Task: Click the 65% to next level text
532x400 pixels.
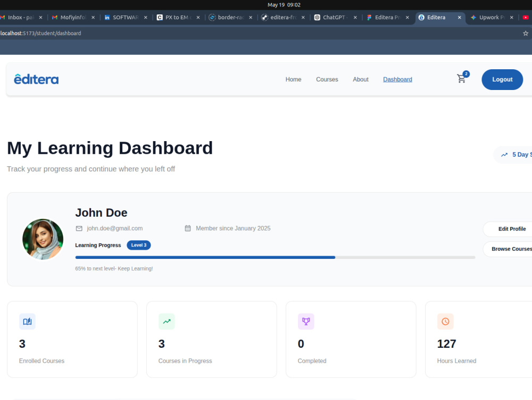Action: [114, 268]
